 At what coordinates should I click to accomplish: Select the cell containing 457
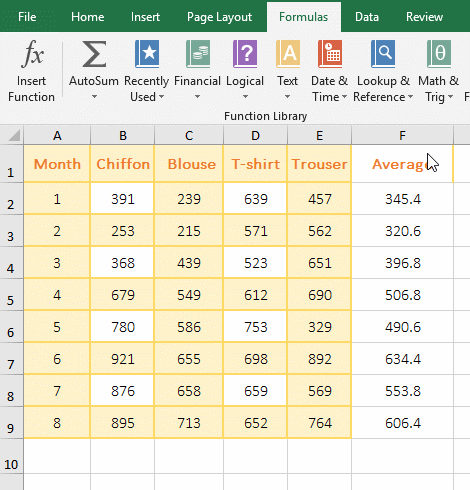coord(319,199)
